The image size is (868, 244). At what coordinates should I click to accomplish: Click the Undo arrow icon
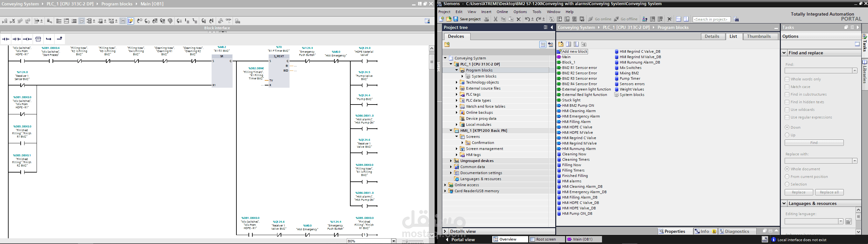(x=527, y=19)
